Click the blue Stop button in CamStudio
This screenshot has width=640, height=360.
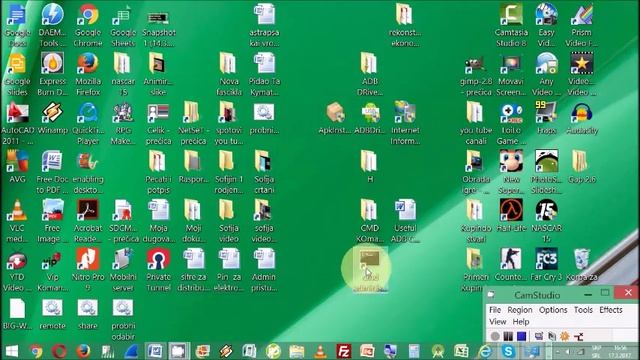pyautogui.click(x=521, y=336)
